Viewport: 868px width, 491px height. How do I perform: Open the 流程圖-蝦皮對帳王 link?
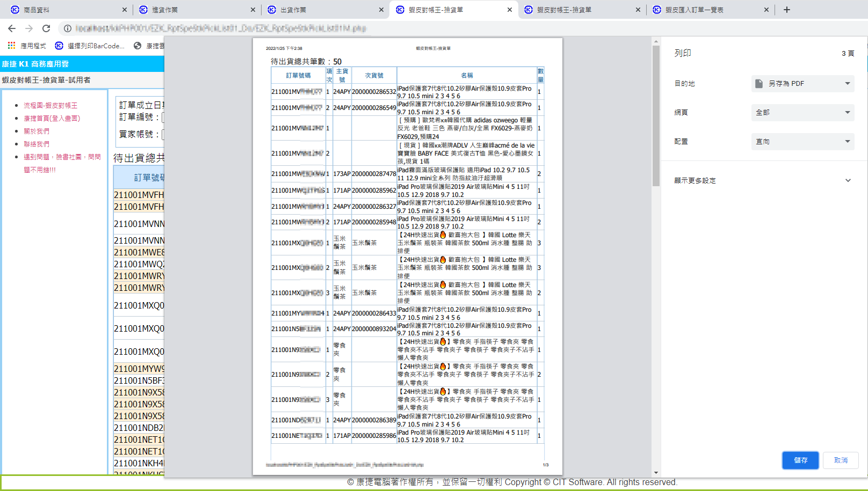tap(50, 106)
